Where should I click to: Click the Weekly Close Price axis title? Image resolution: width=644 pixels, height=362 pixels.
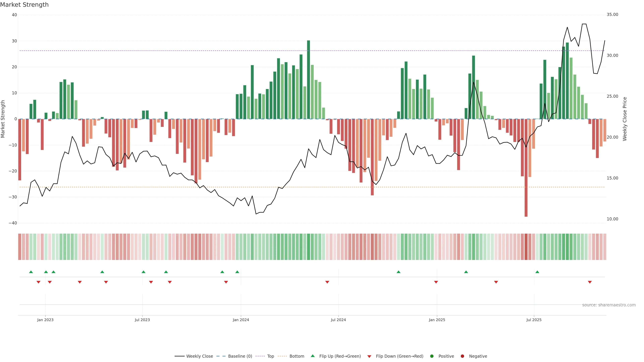(x=625, y=119)
